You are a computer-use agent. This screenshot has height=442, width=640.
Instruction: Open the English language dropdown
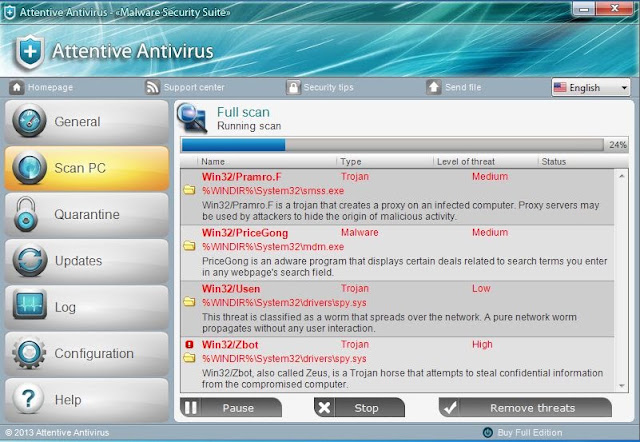point(591,87)
